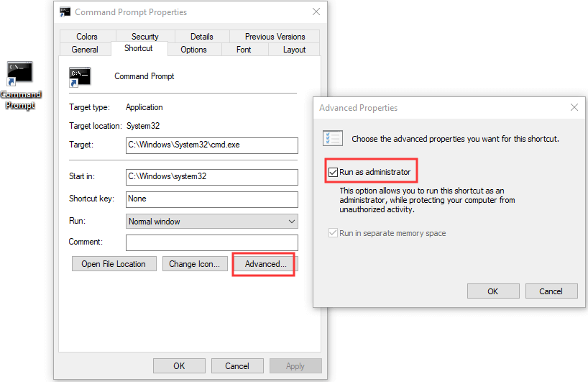Viewport: 588px width, 382px height.
Task: Open the Previous Versions tab
Action: point(275,37)
